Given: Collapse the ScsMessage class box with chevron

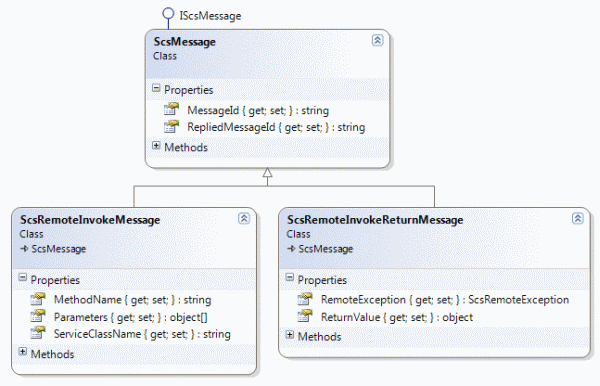Looking at the screenshot, I should click(x=377, y=40).
